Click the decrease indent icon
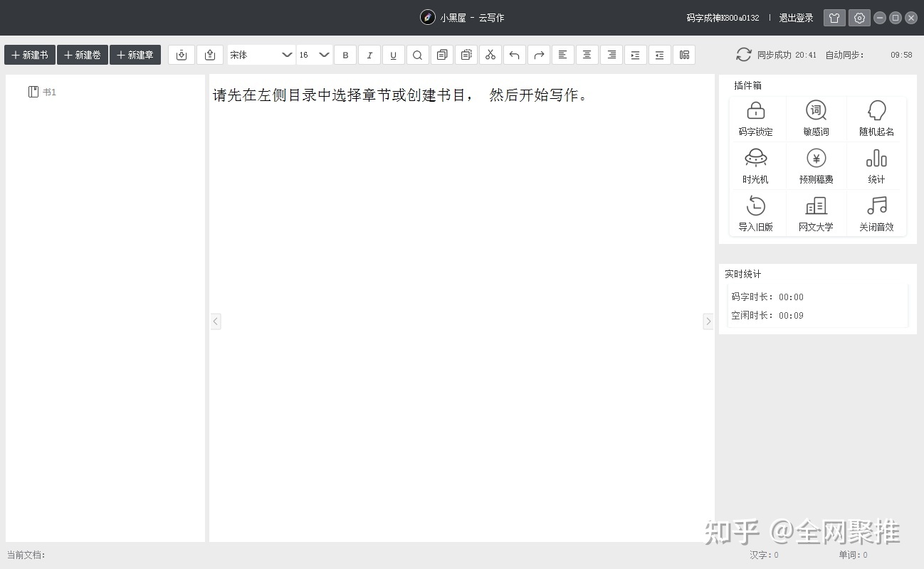 point(660,55)
